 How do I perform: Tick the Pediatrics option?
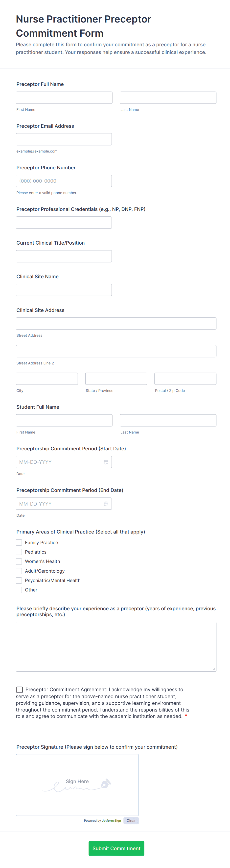point(19,552)
